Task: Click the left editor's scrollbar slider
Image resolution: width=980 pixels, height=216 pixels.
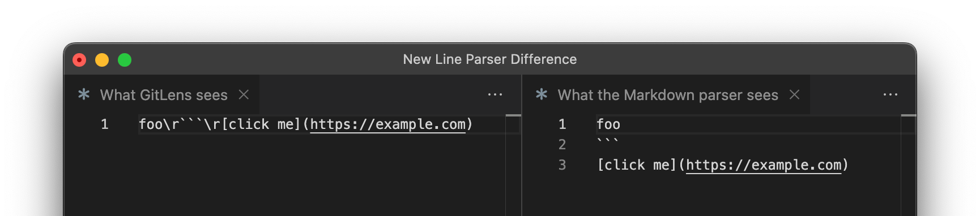Action: pos(513,115)
